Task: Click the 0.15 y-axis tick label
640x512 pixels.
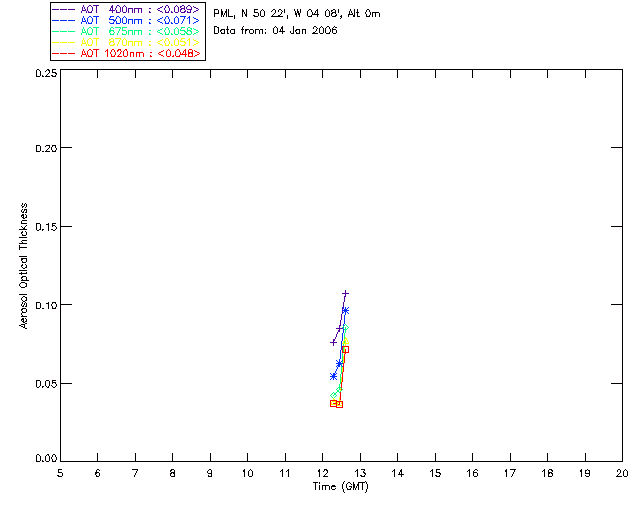Action: click(46, 227)
